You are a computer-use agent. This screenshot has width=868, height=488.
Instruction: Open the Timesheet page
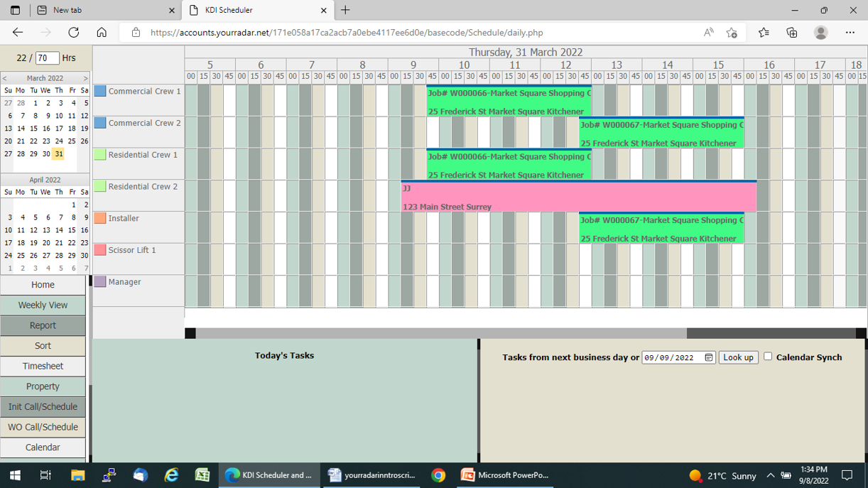(43, 367)
